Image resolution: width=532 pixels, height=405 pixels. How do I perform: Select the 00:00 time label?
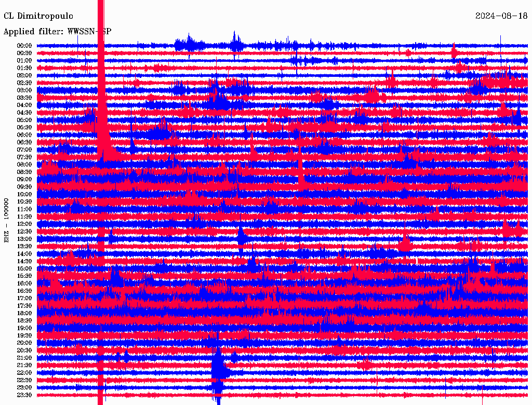pos(24,46)
